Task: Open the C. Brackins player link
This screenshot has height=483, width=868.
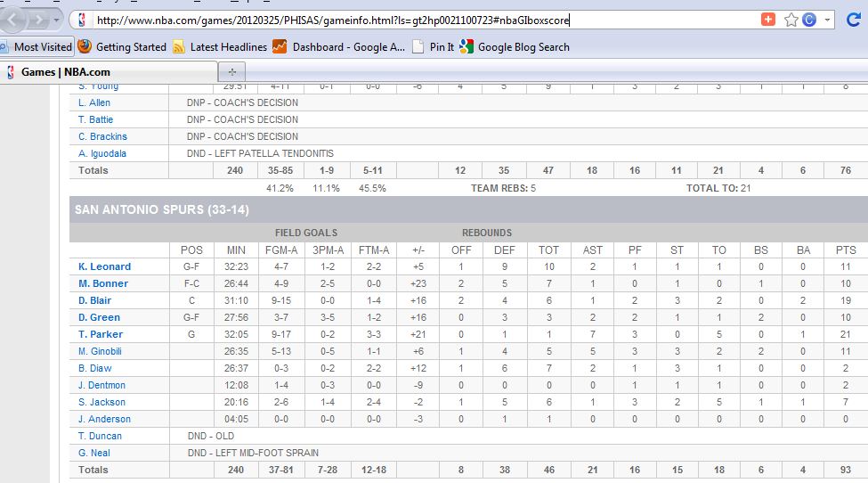Action: pyautogui.click(x=102, y=136)
